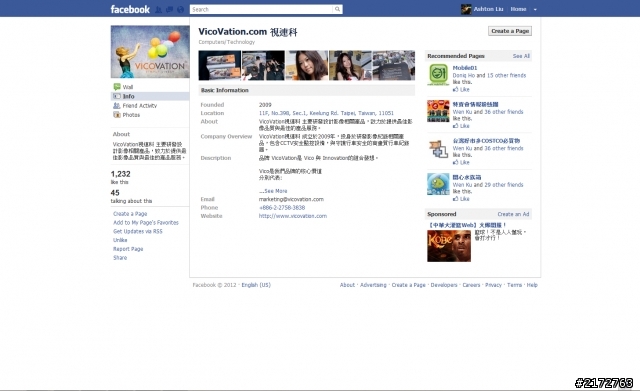This screenshot has height=391, width=640.
Task: Click the Create a Page button
Action: coord(510,31)
